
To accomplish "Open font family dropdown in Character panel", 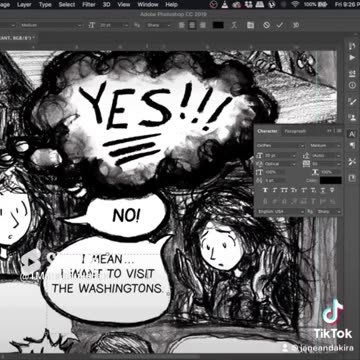I will (281, 146).
